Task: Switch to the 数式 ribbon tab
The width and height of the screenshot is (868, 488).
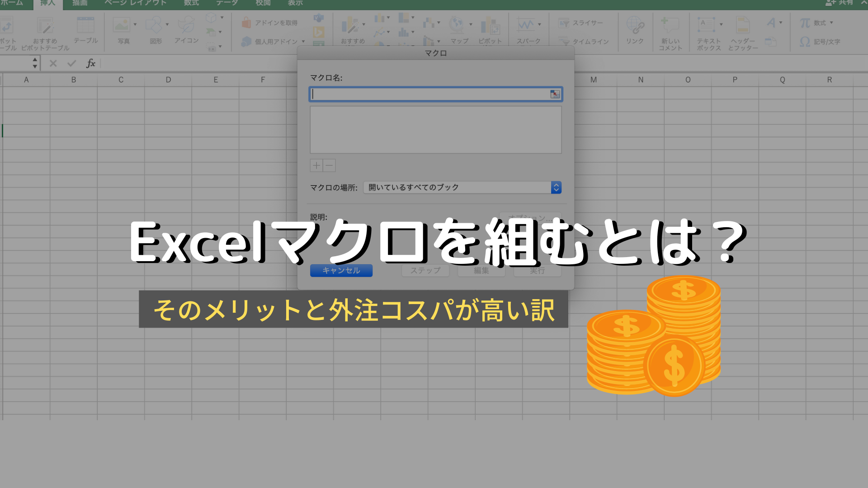Action: 191,3
